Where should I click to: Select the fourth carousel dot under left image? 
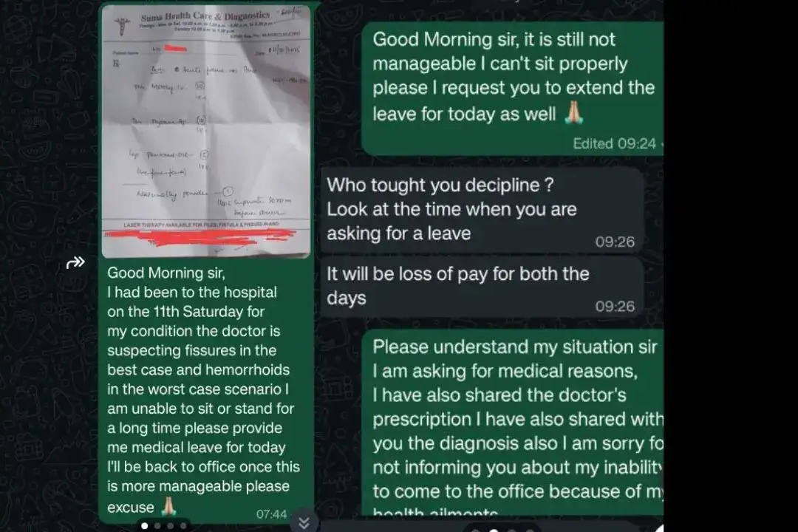click(x=183, y=526)
